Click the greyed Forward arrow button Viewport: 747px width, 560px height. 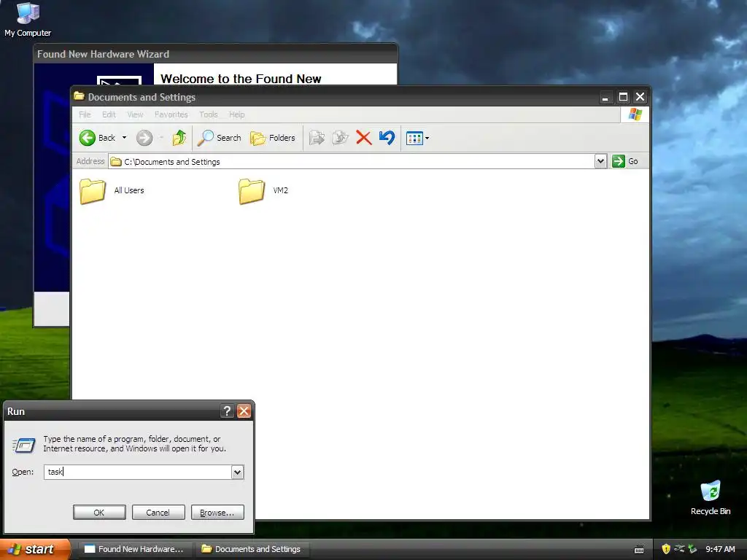point(144,138)
